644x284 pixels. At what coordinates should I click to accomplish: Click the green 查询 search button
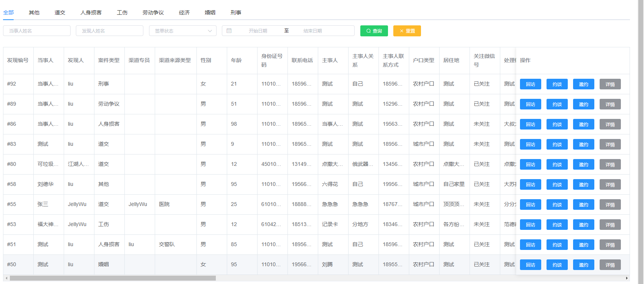click(374, 31)
